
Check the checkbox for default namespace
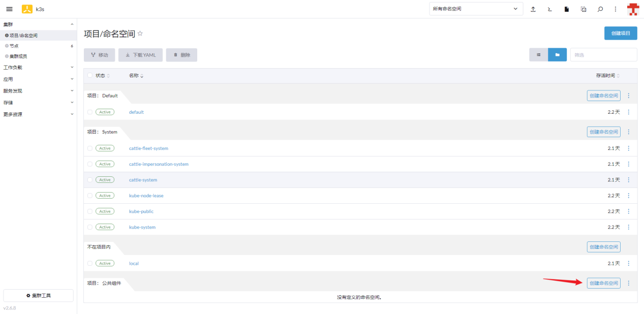(x=90, y=112)
